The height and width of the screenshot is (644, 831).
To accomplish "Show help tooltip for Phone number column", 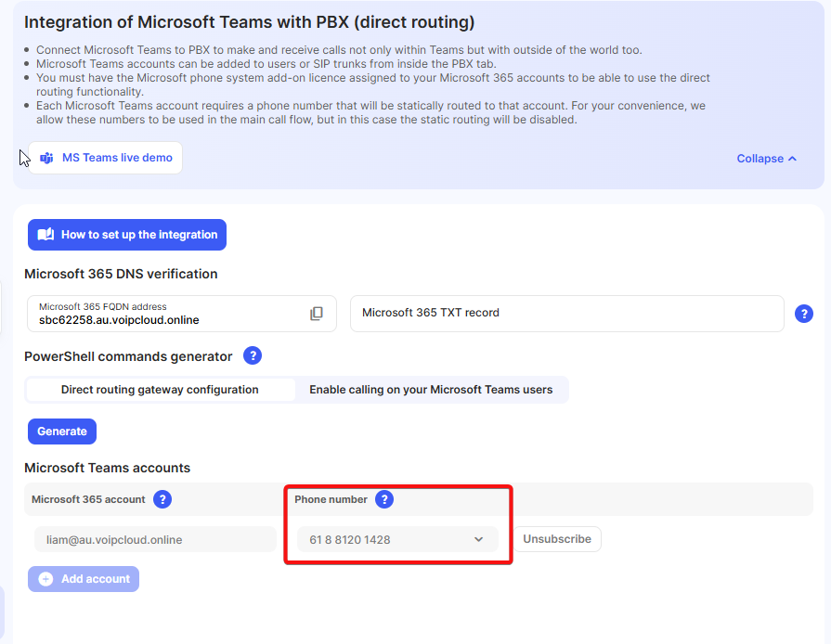I will [384, 499].
